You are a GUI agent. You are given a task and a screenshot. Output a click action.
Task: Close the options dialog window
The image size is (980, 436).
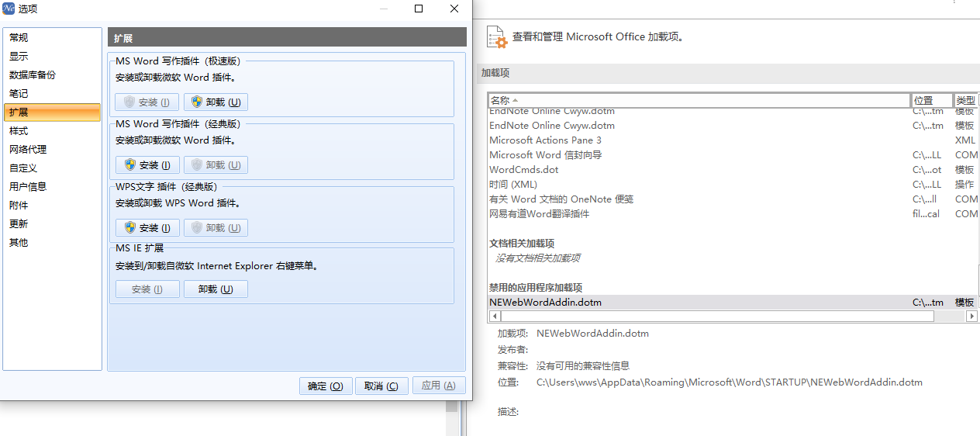pyautogui.click(x=454, y=9)
